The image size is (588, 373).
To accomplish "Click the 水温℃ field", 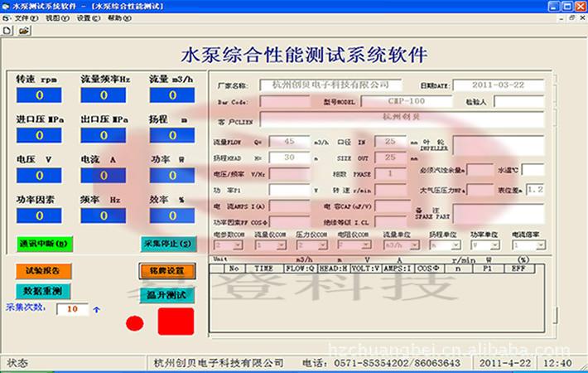I will (533, 170).
